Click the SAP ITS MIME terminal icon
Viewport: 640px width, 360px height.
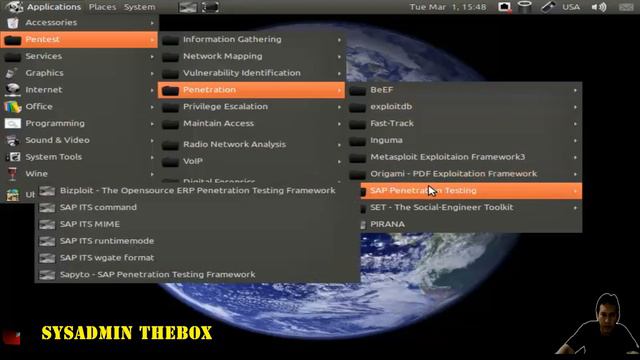tap(47, 224)
